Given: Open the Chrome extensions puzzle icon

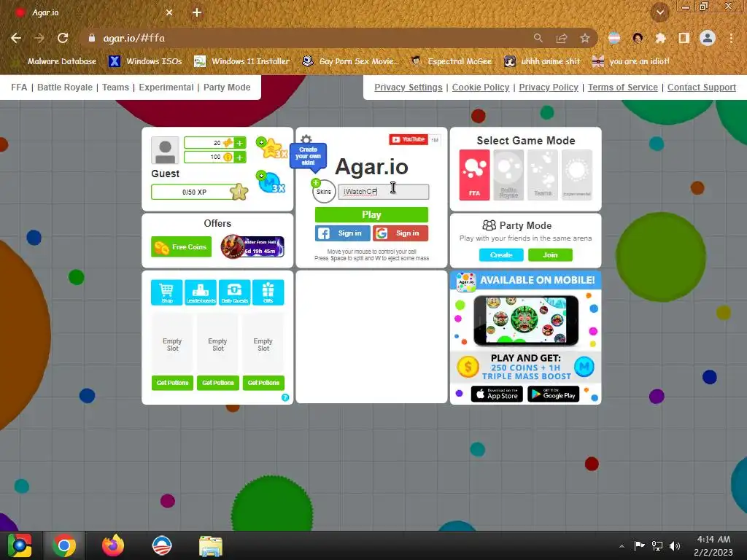Looking at the screenshot, I should 661,38.
